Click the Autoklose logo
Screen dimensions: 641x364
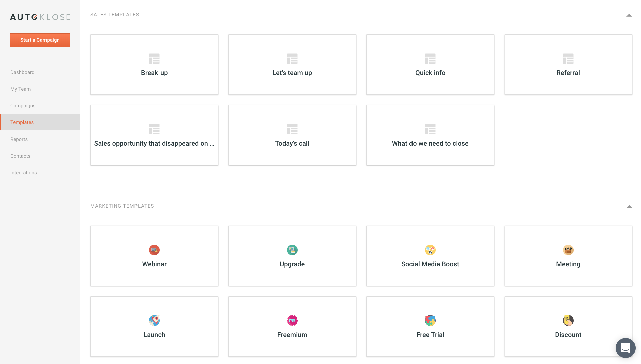point(40,17)
